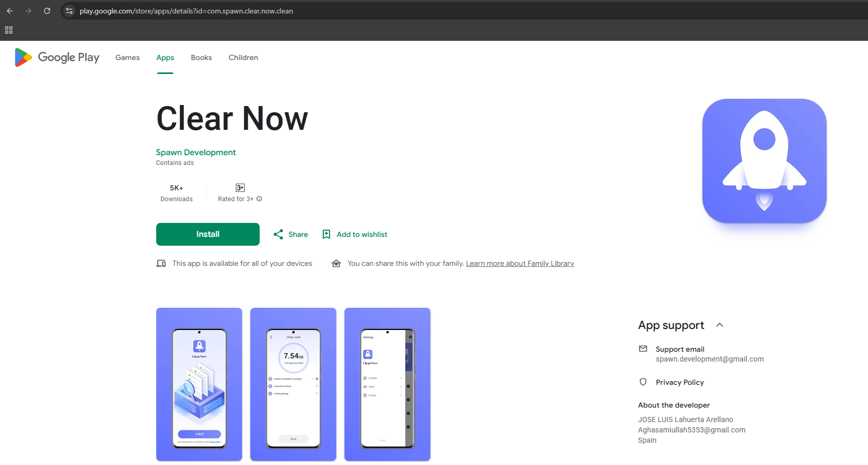
Task: Click the 5K+ Downloads stat
Action: (x=176, y=193)
